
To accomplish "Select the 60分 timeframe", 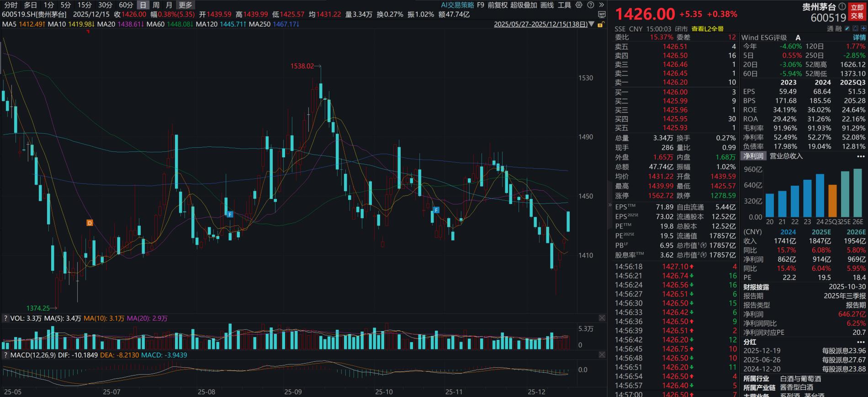I will click(x=126, y=5).
